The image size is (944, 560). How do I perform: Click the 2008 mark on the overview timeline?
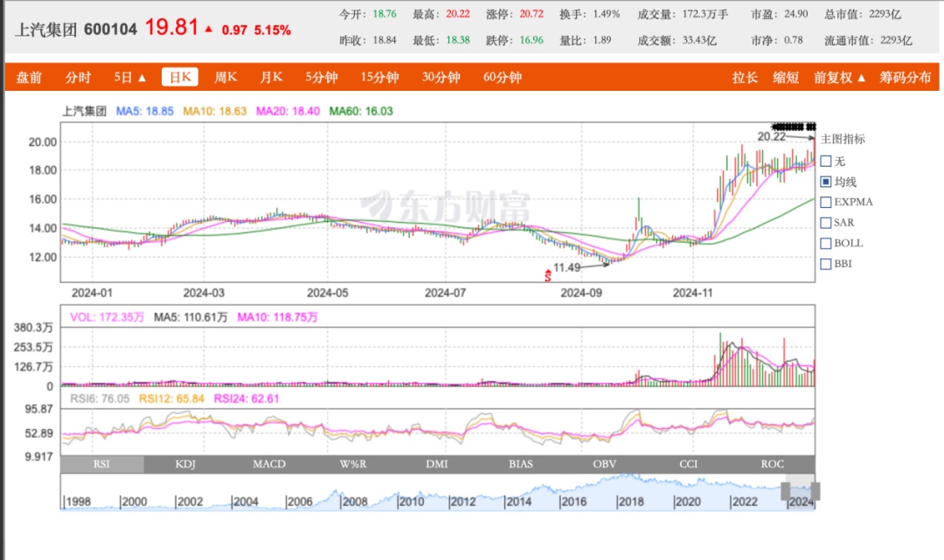[x=355, y=501]
